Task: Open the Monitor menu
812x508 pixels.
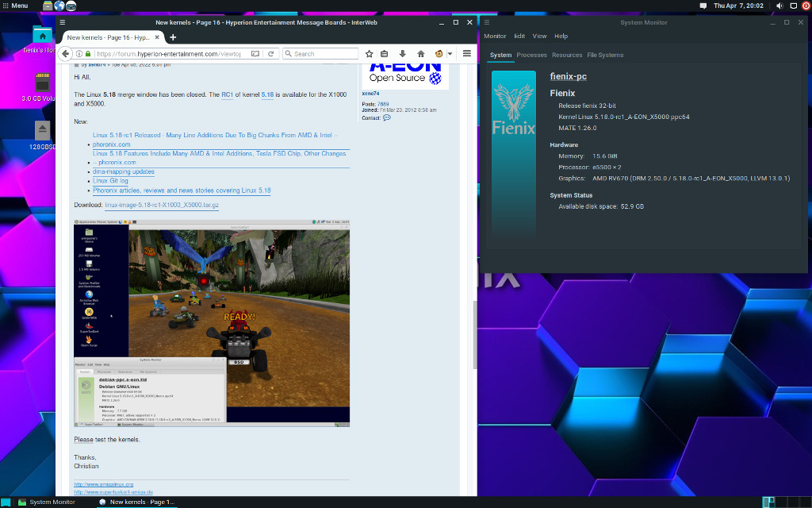Action: [x=495, y=37]
